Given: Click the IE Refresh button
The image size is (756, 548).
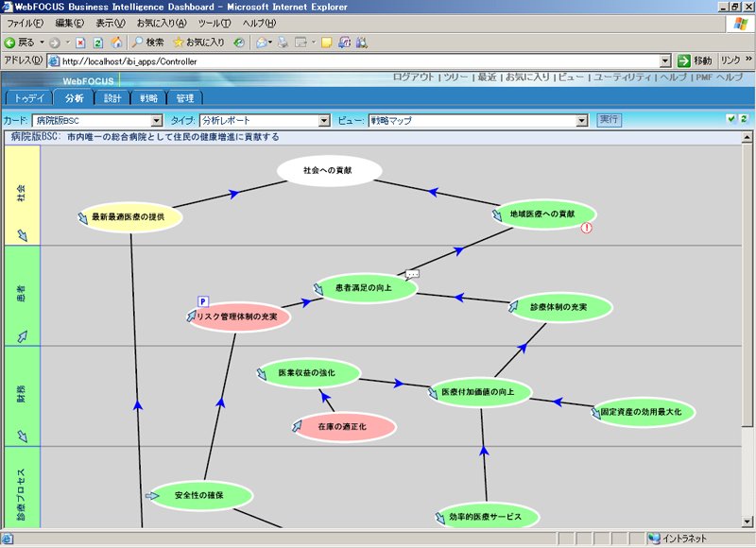Looking at the screenshot, I should [98, 43].
